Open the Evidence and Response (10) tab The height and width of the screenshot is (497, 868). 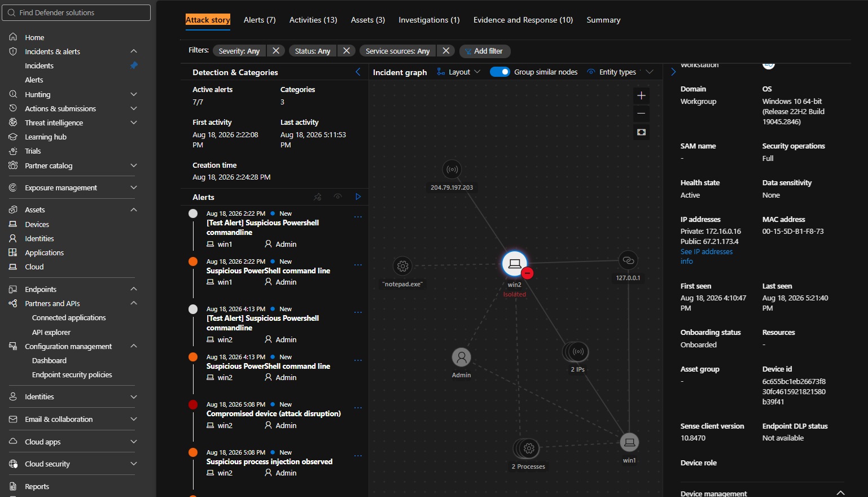523,20
